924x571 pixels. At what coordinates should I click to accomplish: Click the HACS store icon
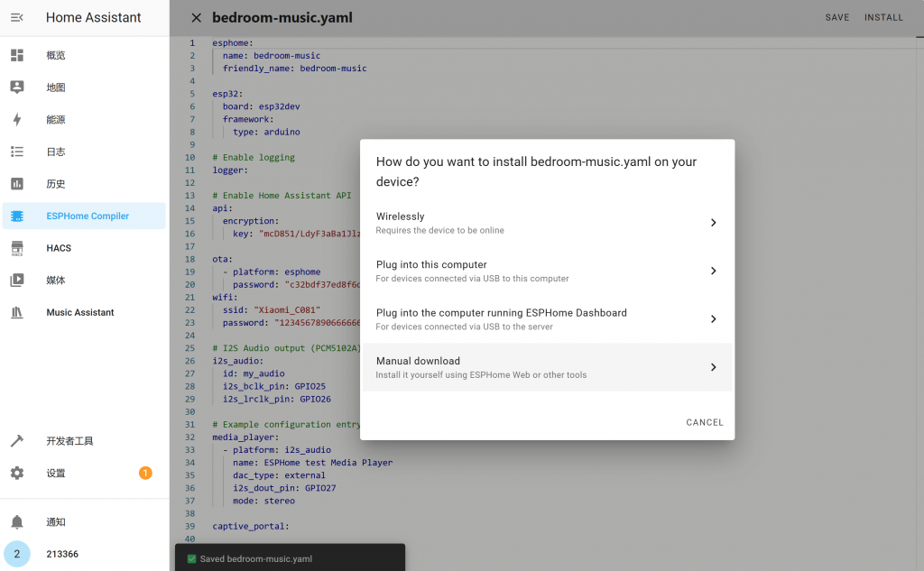[17, 248]
